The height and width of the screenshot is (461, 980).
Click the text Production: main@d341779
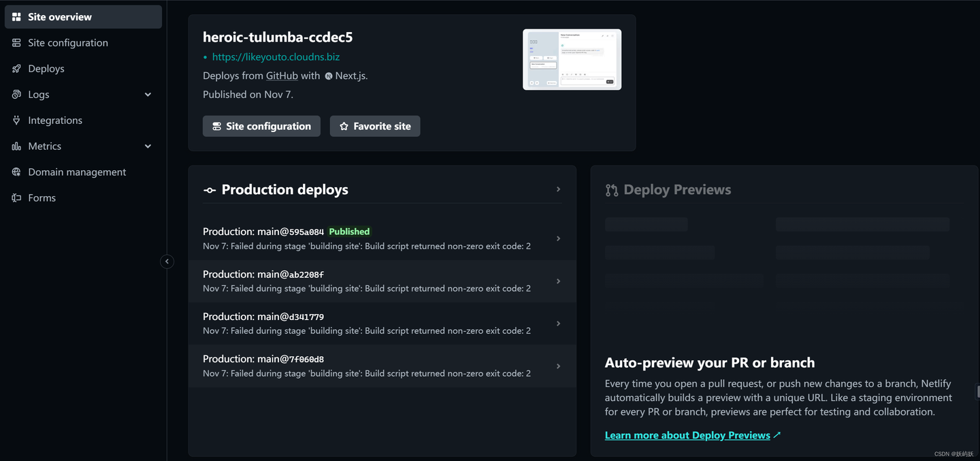tap(263, 317)
